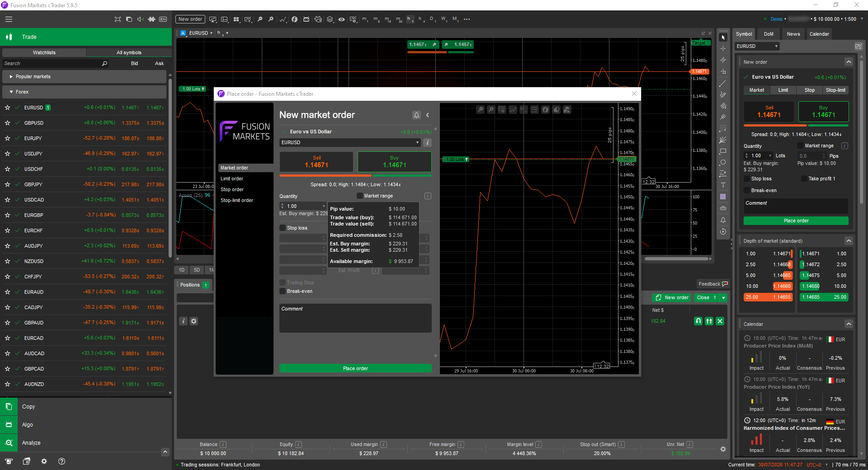Click the zoom out magnifier in the toolbar
The width and height of the screenshot is (868, 470).
(260, 19)
